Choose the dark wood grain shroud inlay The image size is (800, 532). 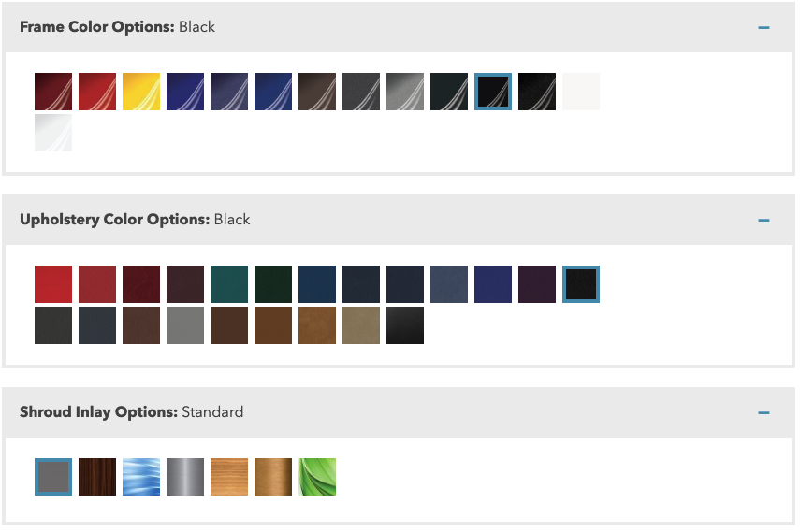tap(97, 477)
